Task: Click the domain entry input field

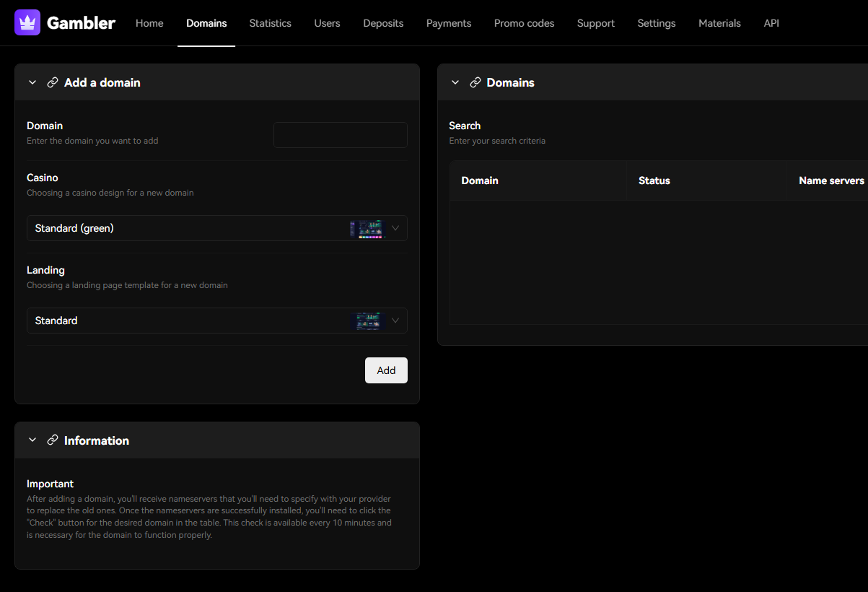Action: (340, 134)
